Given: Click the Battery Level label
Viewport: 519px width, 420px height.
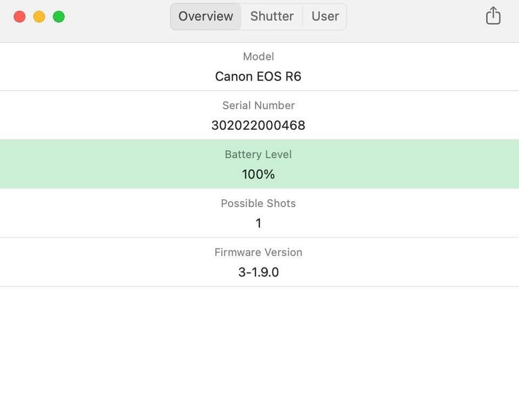Looking at the screenshot, I should pyautogui.click(x=258, y=154).
